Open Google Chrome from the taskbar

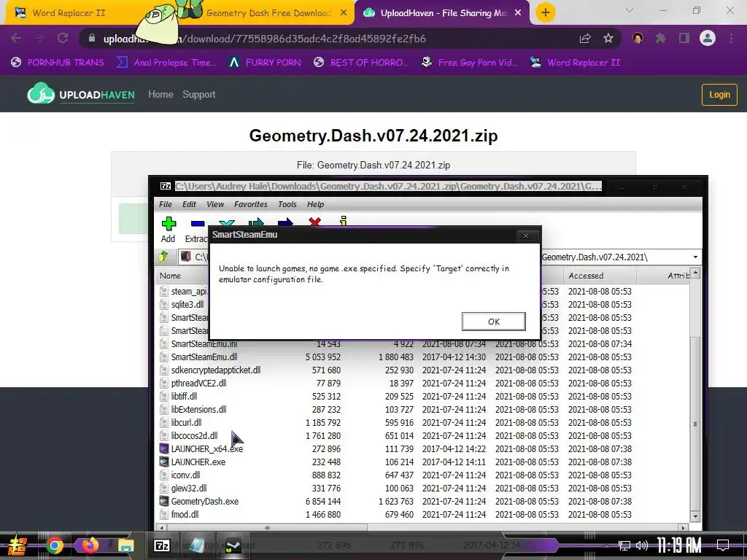(x=54, y=545)
